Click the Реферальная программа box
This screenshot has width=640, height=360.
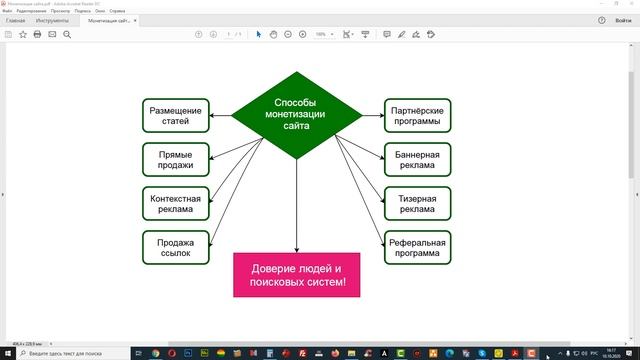click(x=418, y=248)
